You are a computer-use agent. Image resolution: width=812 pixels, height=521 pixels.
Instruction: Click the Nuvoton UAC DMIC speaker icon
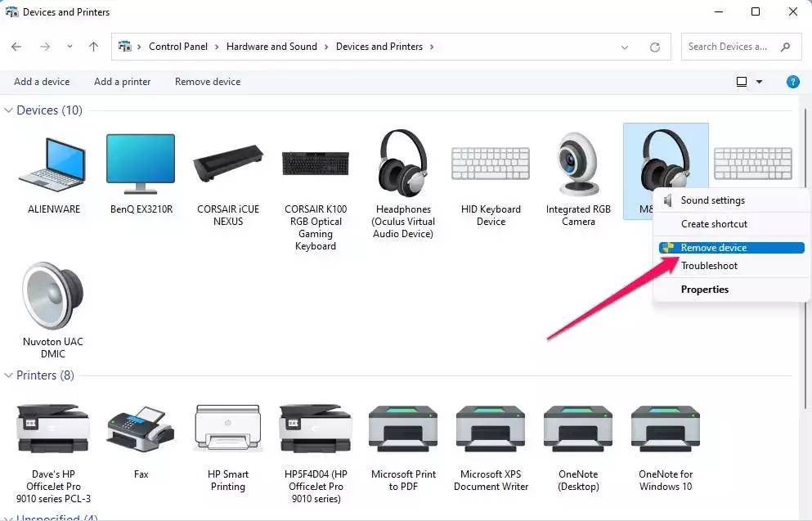click(x=53, y=296)
